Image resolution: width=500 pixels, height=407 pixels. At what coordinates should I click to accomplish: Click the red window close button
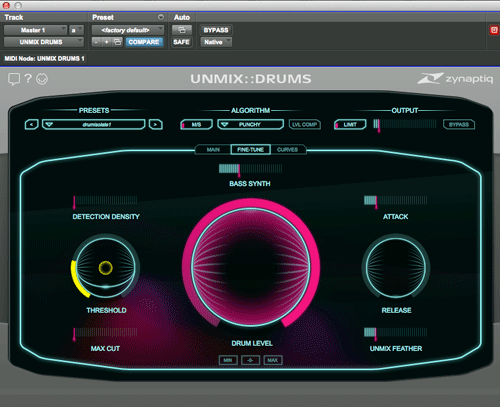coord(6,5)
